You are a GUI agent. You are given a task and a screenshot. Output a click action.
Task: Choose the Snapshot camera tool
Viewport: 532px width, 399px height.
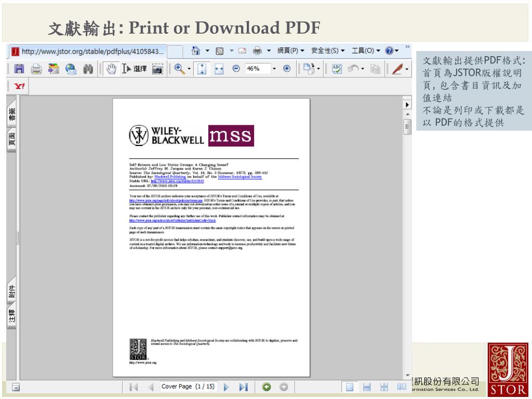click(x=157, y=69)
